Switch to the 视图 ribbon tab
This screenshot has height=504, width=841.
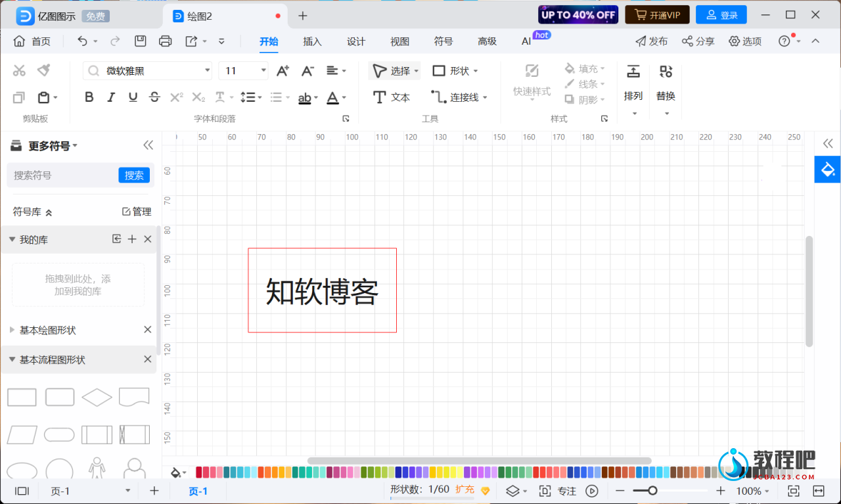click(x=399, y=41)
